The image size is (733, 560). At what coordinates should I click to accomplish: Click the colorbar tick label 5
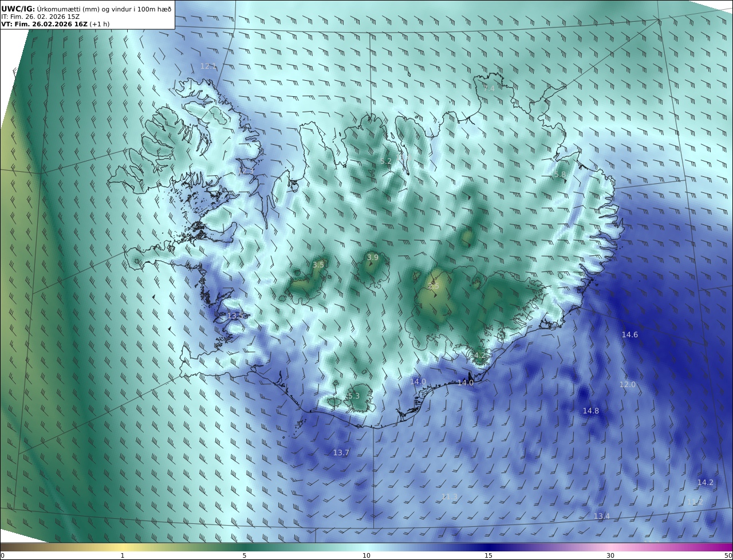pyautogui.click(x=245, y=555)
